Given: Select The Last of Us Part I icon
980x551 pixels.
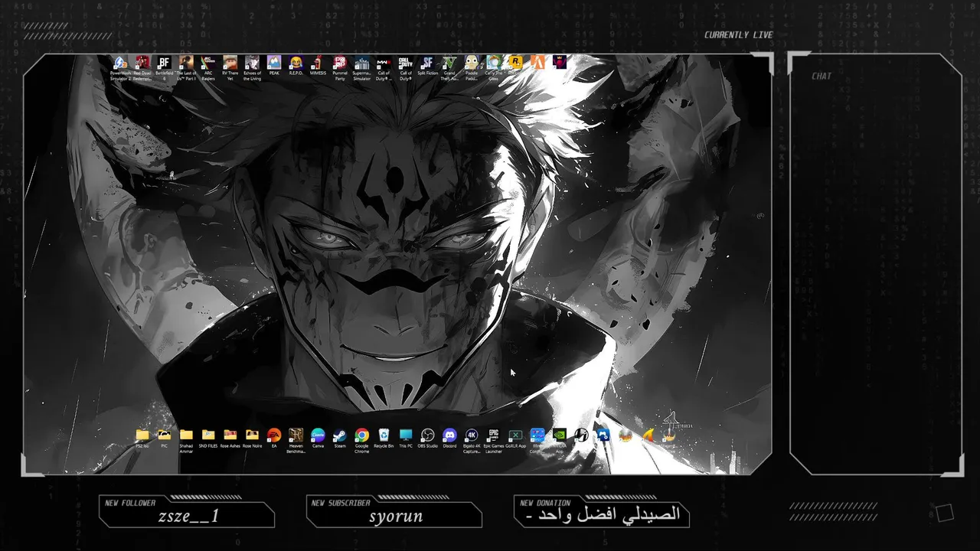Looking at the screenshot, I should pos(186,67).
